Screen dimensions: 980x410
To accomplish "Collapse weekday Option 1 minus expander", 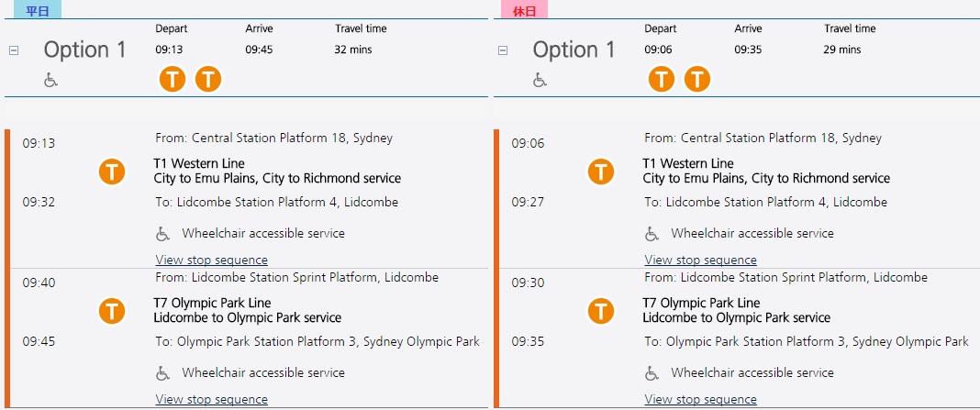I will (14, 50).
